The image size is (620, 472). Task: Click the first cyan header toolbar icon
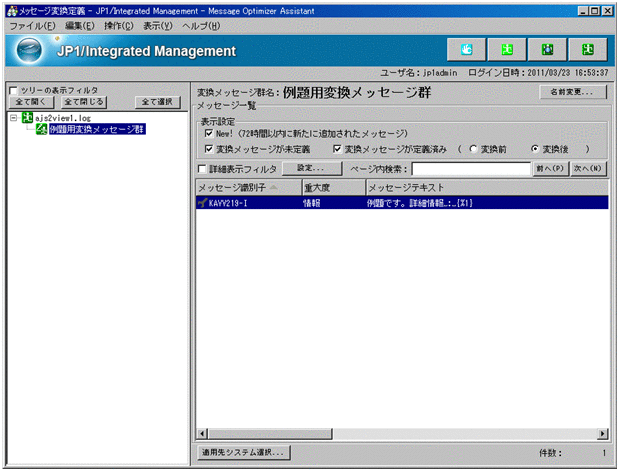465,49
